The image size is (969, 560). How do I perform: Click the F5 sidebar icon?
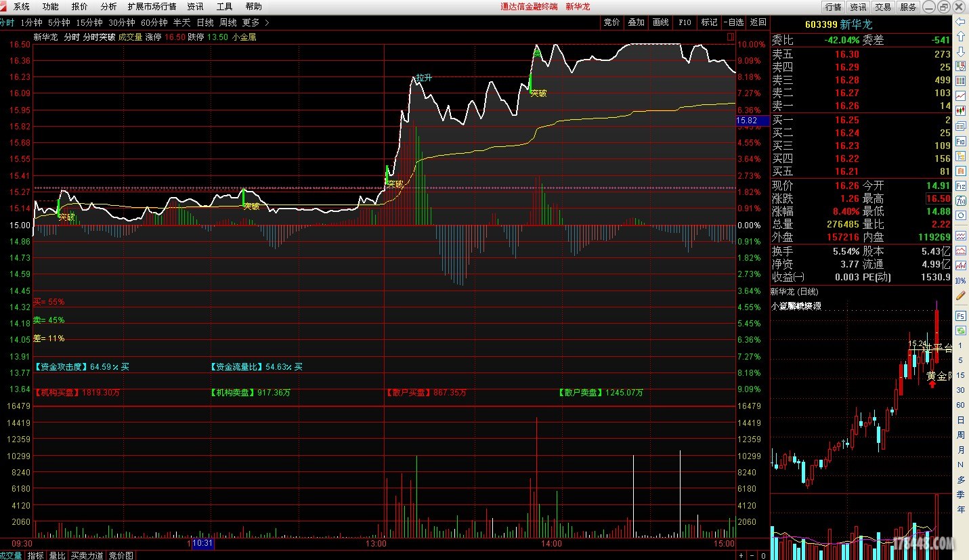[x=960, y=316]
